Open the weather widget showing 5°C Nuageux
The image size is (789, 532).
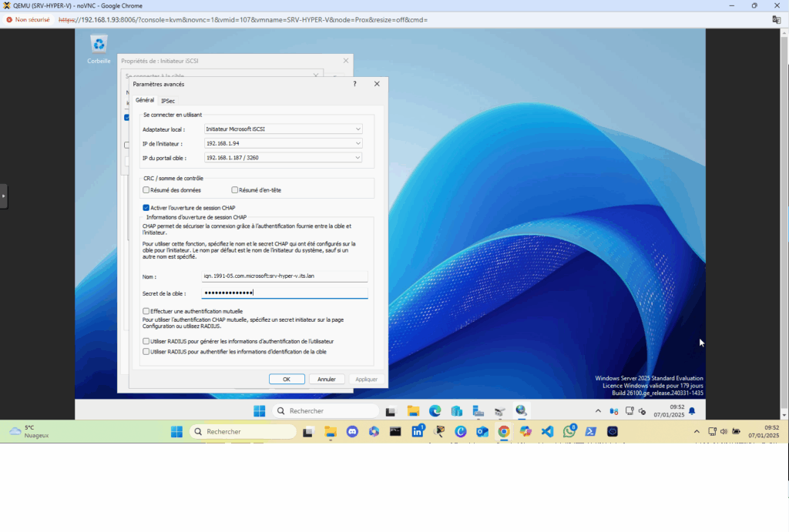29,431
